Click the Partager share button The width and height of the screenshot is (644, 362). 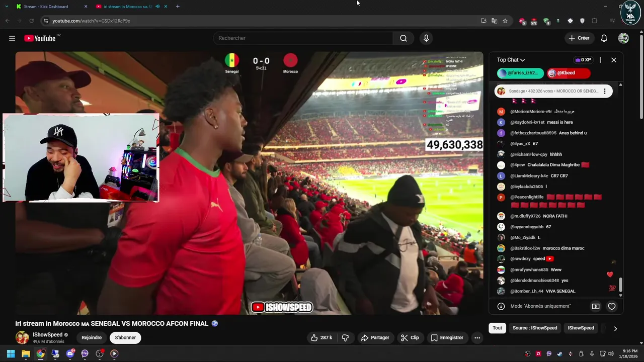coord(375,338)
